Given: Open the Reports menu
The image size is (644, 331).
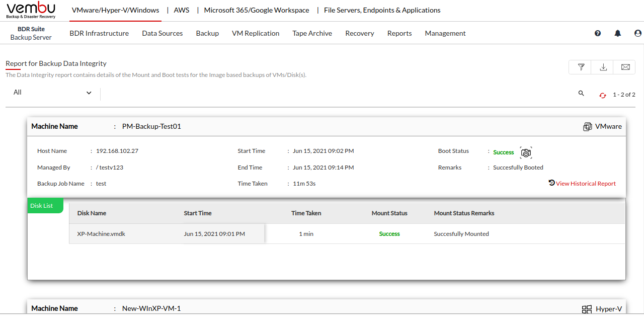Looking at the screenshot, I should (x=399, y=33).
